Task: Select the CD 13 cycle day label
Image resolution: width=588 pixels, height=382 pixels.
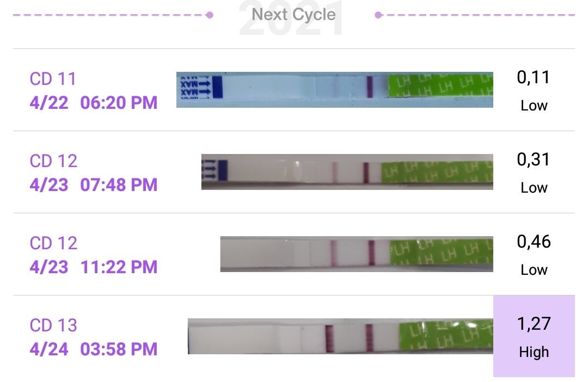Action: coord(53,325)
